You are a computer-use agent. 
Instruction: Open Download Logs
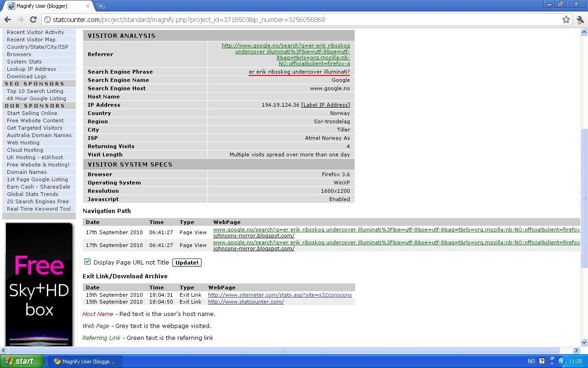[x=27, y=76]
